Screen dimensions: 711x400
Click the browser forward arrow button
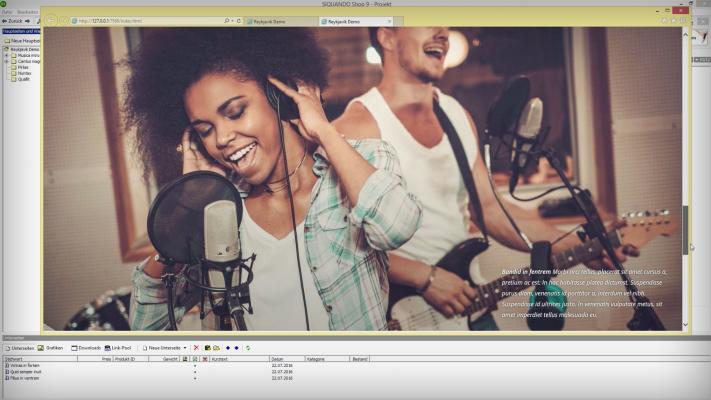64,20
